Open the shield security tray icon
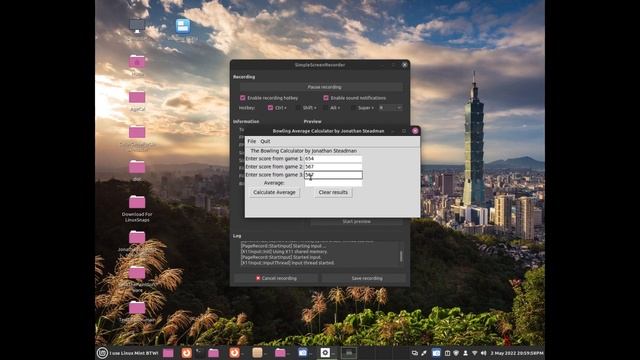The height and width of the screenshot is (360, 640). 456,353
